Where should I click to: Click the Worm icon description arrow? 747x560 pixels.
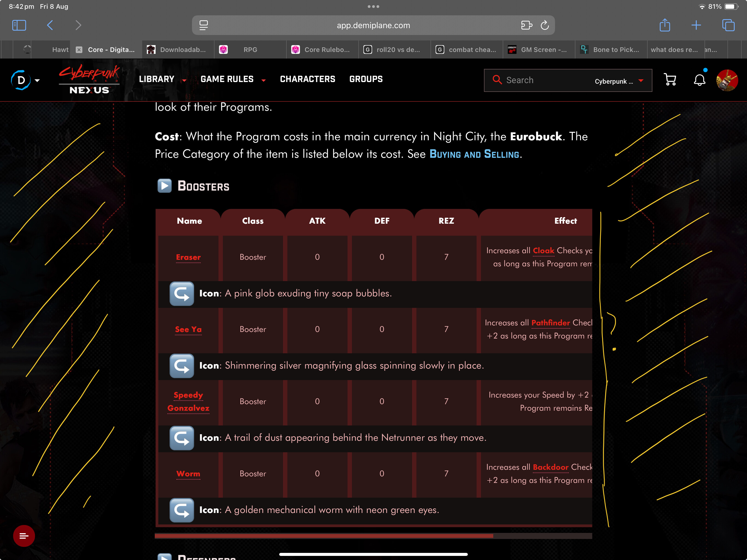[182, 510]
